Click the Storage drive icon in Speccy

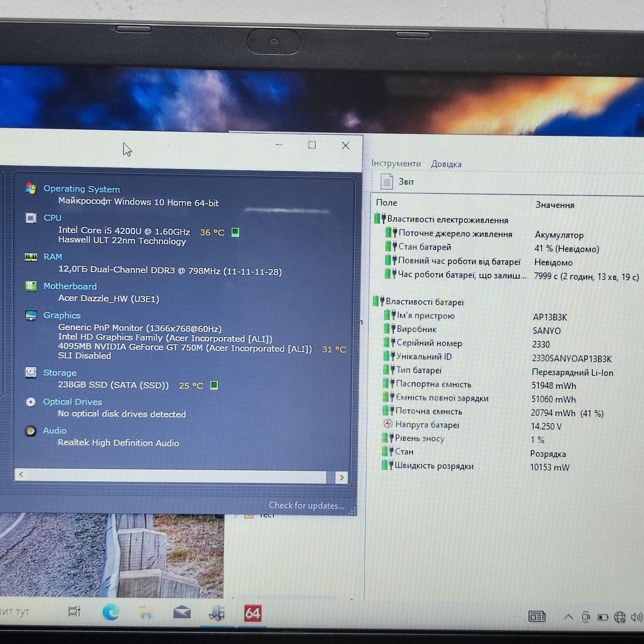[31, 372]
